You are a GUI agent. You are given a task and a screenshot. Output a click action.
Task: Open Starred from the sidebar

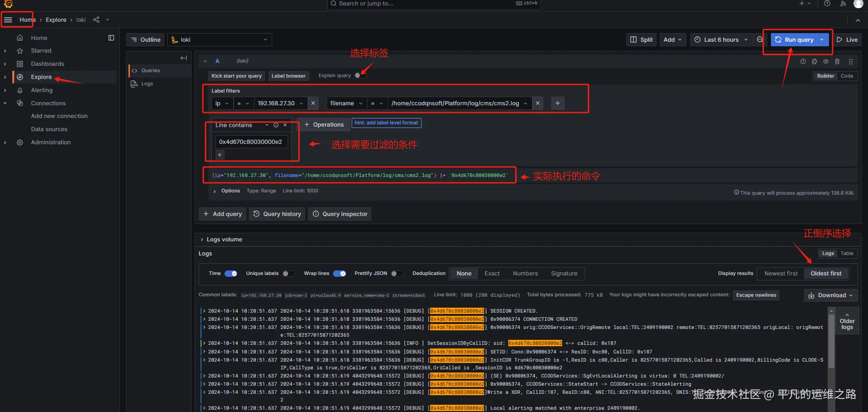click(41, 51)
